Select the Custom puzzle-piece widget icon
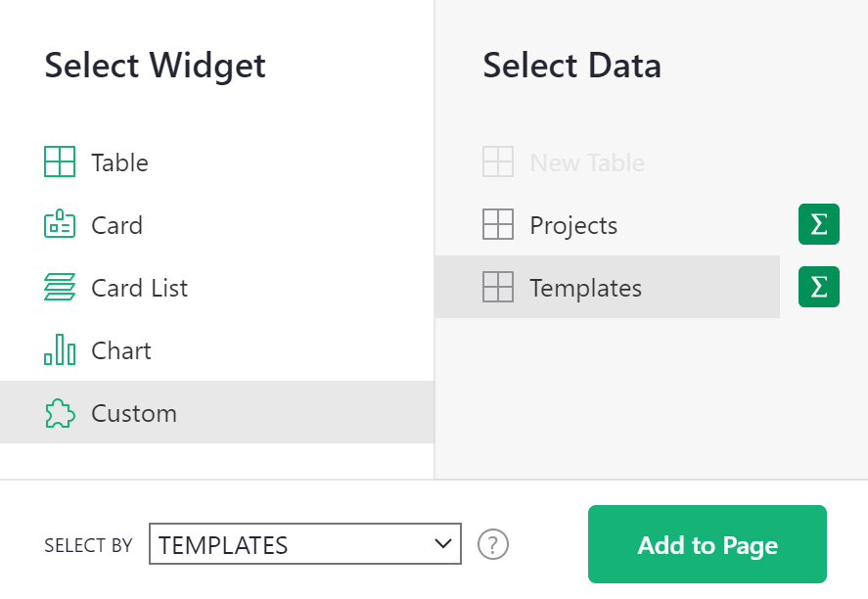Screen dimensions: 868x599 pyautogui.click(x=60, y=412)
